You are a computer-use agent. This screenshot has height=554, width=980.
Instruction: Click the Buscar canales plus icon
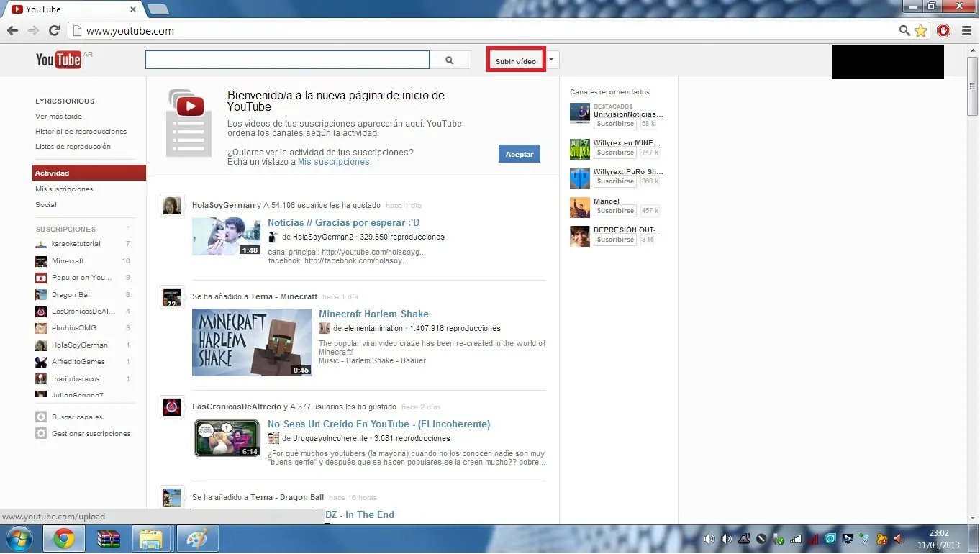click(x=41, y=417)
